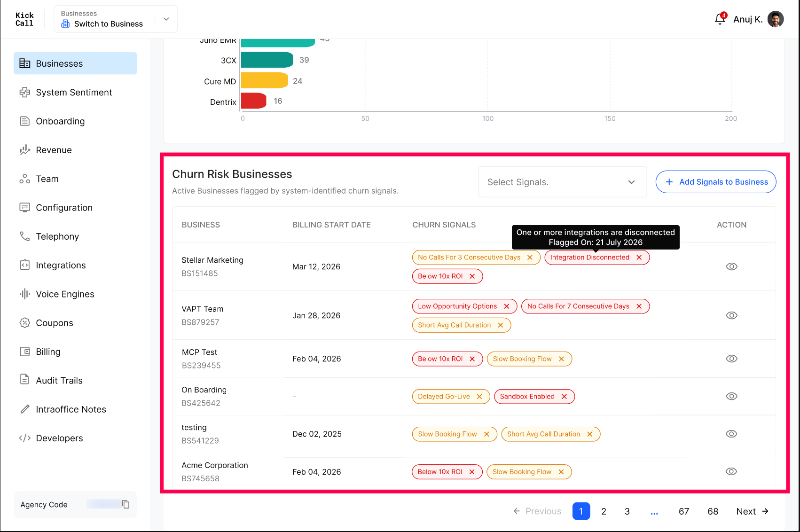Copy the Agency Code with copy icon
800x532 pixels.
[x=126, y=504]
